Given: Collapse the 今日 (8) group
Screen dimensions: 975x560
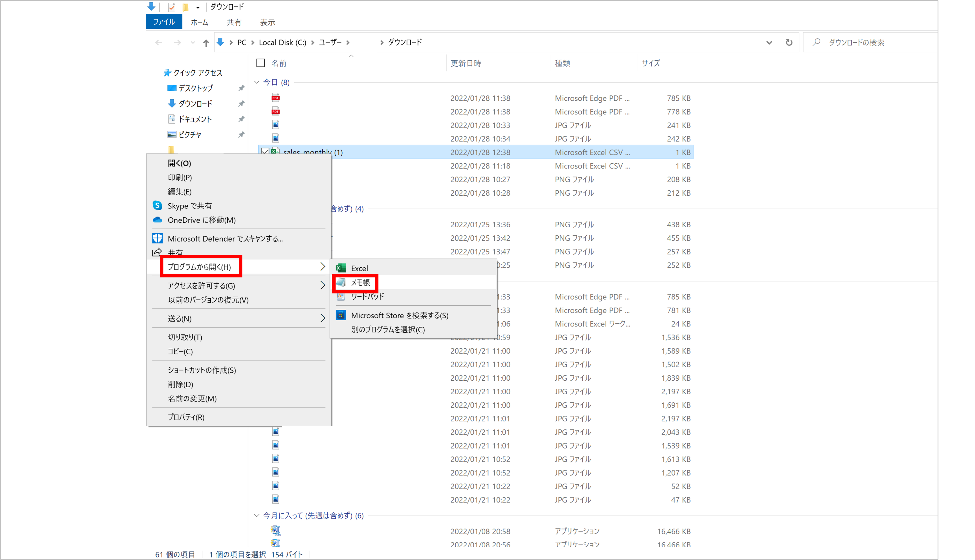Looking at the screenshot, I should tap(257, 82).
